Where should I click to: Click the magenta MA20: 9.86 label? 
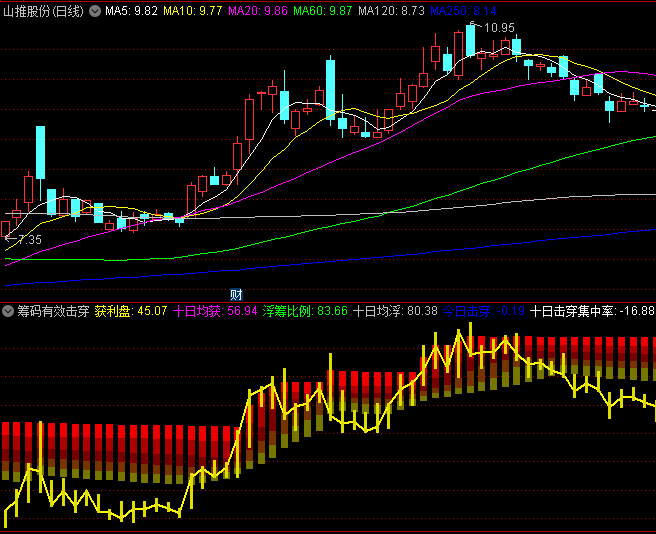click(x=258, y=11)
